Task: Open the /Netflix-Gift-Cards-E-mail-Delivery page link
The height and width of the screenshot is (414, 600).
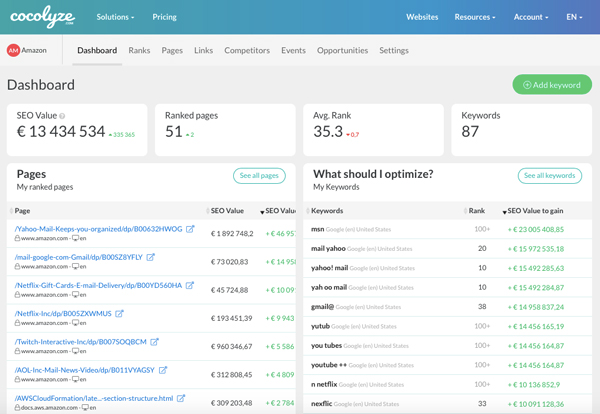Action: click(x=98, y=285)
